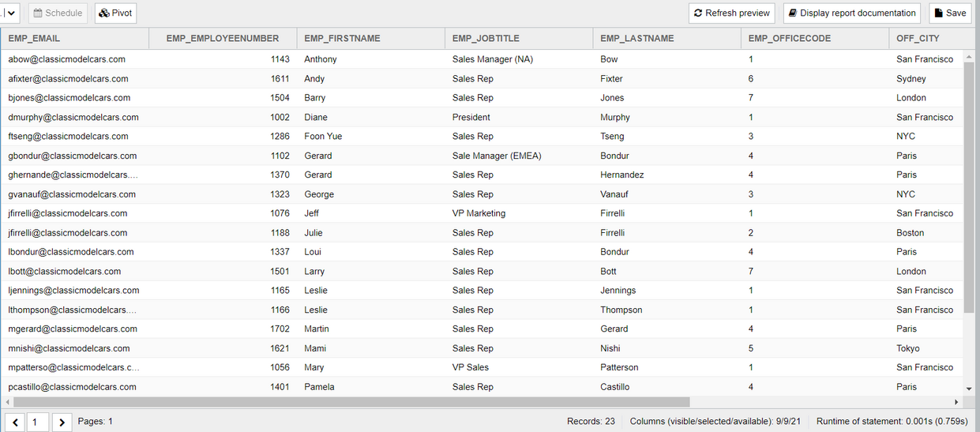Select the row for dmurphy@classicmodelcars.com
Screen dimensions: 980x432
pyautogui.click(x=73, y=117)
